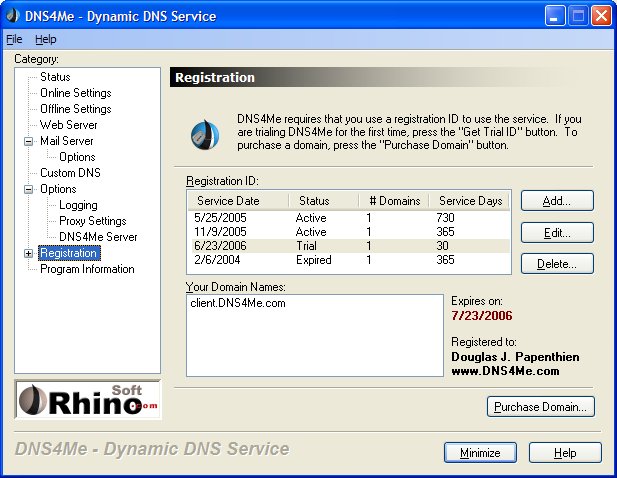Click the DNS4Me title bar app icon
The width and height of the screenshot is (617, 478).
13,16
